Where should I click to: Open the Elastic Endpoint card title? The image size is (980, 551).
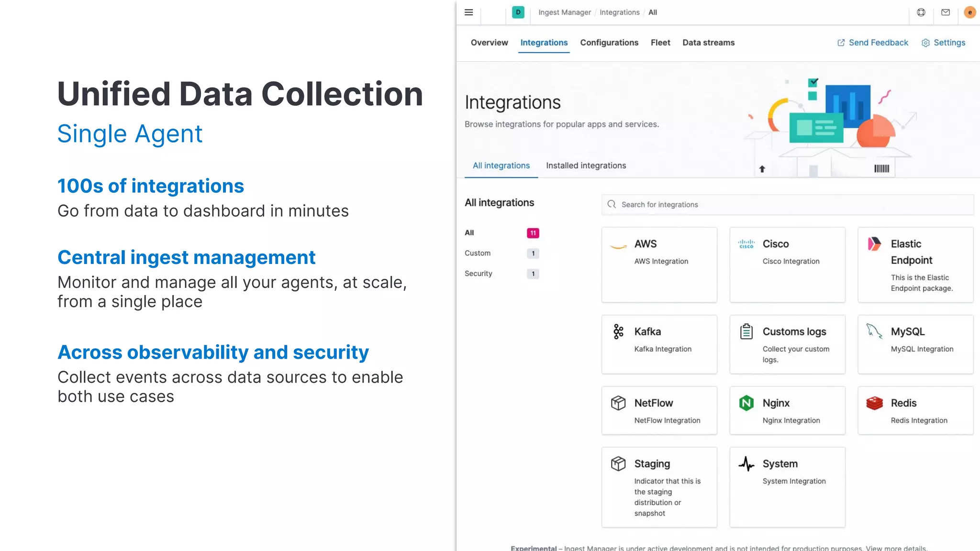911,252
